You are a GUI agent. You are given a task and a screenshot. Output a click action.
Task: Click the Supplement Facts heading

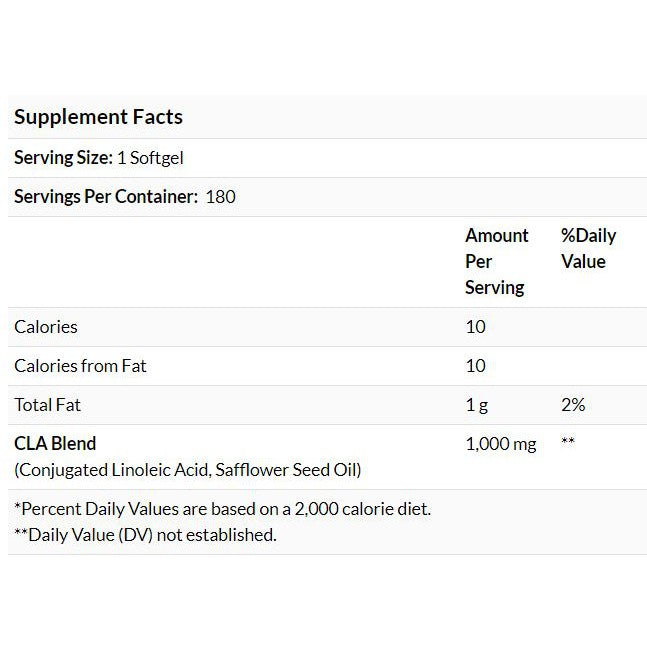(98, 117)
